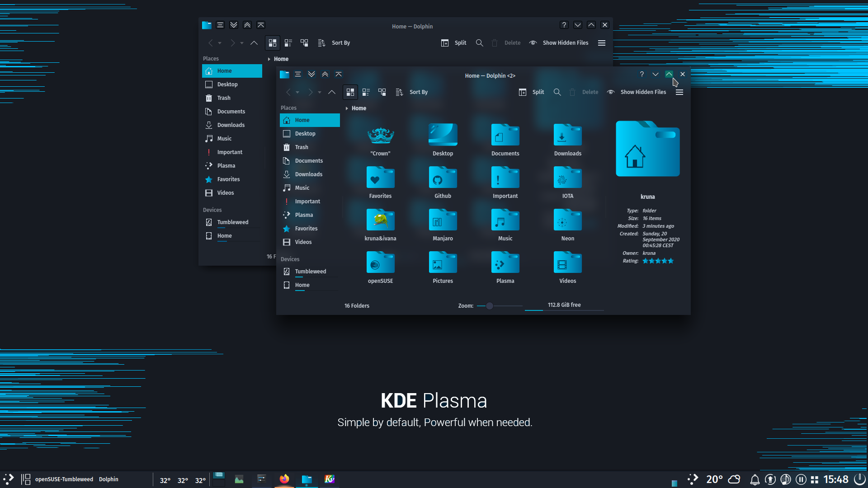
Task: Select Videos in Dolphin <2> Places panel
Action: (310, 242)
